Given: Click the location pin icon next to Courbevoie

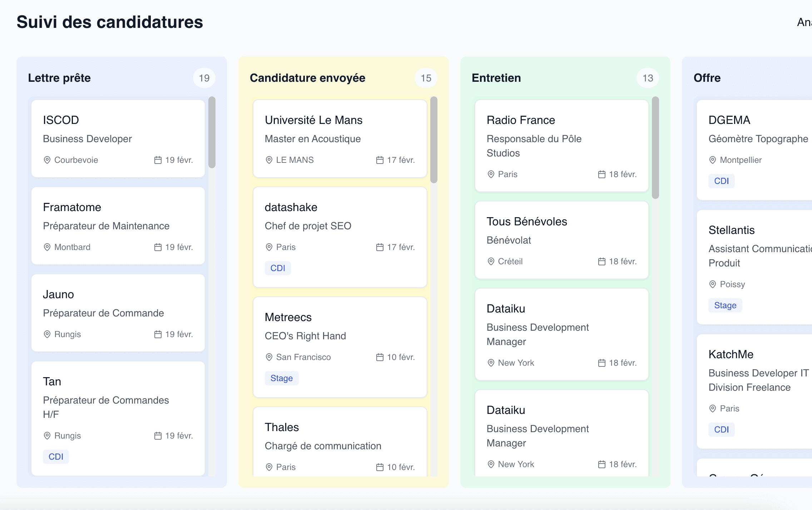Looking at the screenshot, I should (x=47, y=160).
